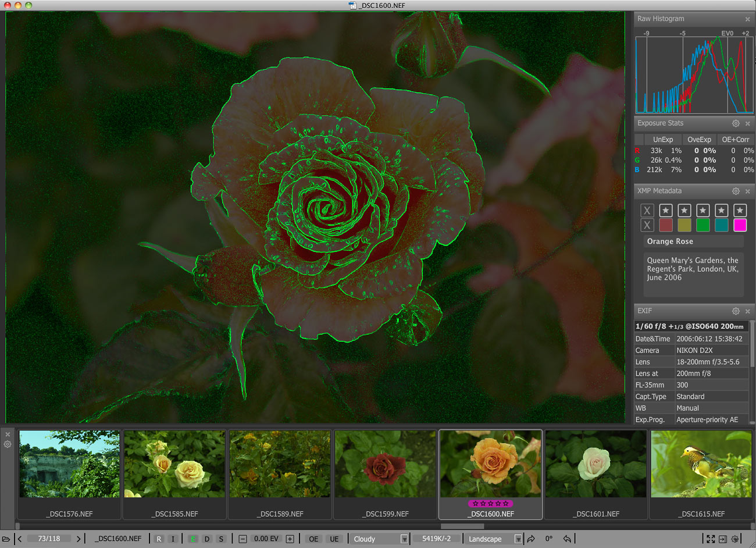Open preferences gear in bottom right corner

tap(735, 539)
